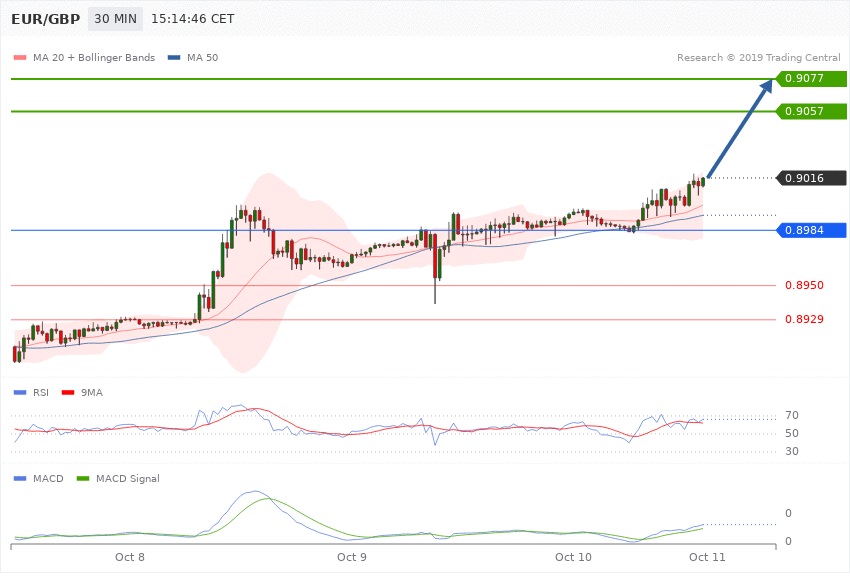This screenshot has width=850, height=576.
Task: Click the 9MA legend swatch
Action: pos(68,393)
